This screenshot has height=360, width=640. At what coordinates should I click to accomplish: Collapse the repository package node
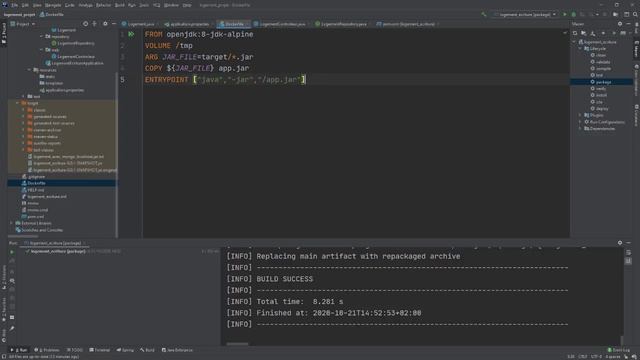(42, 37)
